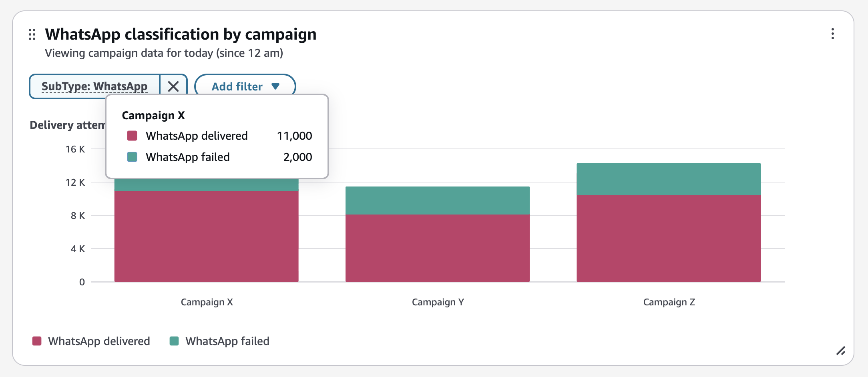Select Campaign Y delivered bar segment
868x377 pixels.
tap(437, 248)
